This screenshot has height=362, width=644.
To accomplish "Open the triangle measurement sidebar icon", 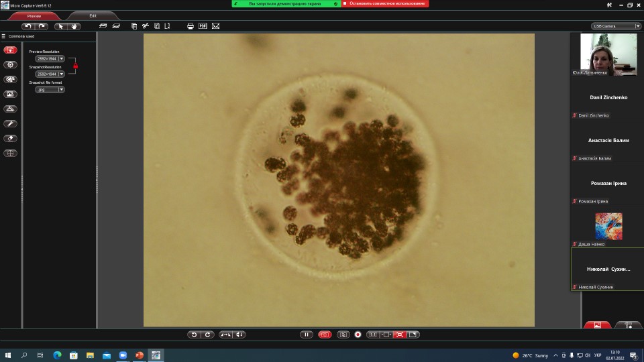I will tap(10, 109).
